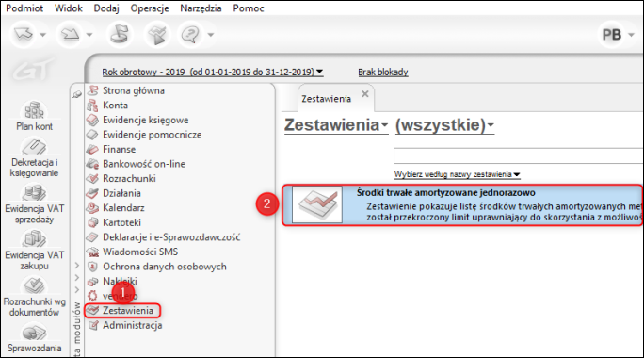
Task: Select Wiadomości SMS in module list
Action: tap(140, 252)
